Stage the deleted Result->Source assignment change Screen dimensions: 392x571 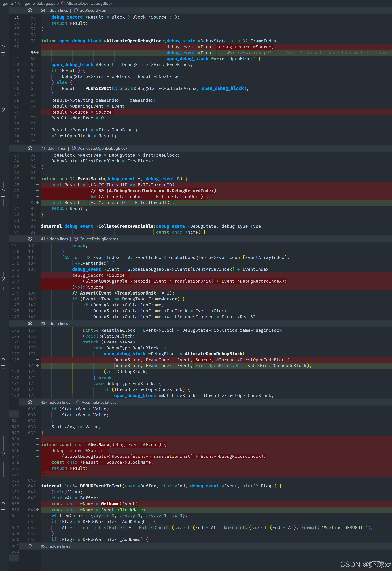click(x=3, y=115)
